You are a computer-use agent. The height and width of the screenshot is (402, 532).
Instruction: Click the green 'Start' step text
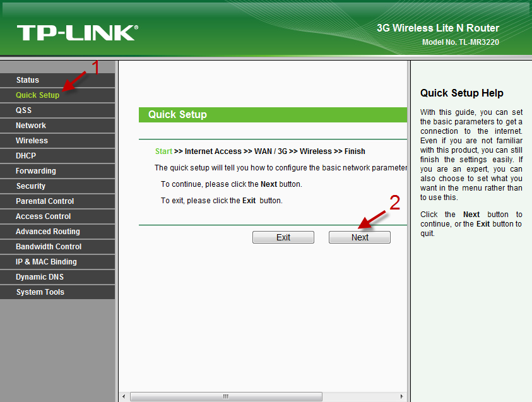[x=163, y=151]
